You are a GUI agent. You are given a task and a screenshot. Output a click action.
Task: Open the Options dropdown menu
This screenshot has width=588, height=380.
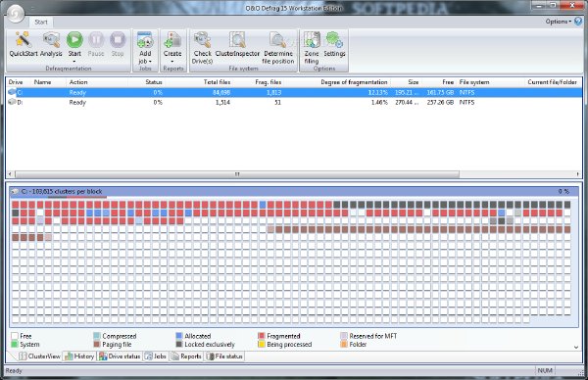click(559, 22)
